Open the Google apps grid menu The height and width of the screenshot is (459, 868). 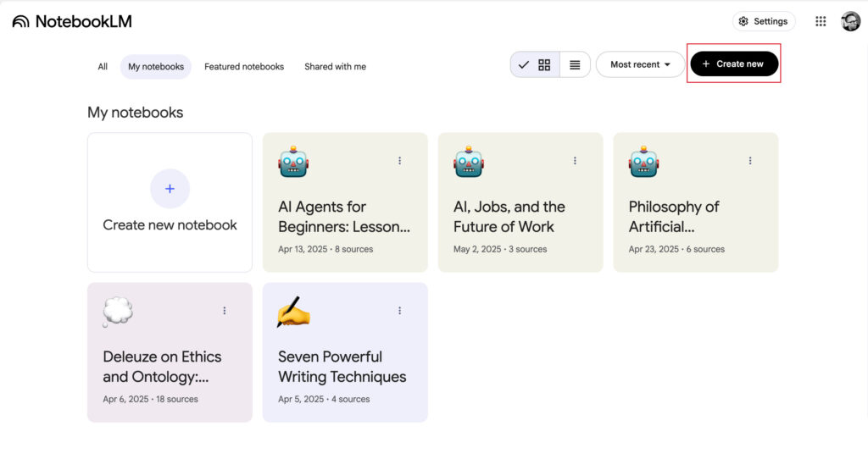820,22
